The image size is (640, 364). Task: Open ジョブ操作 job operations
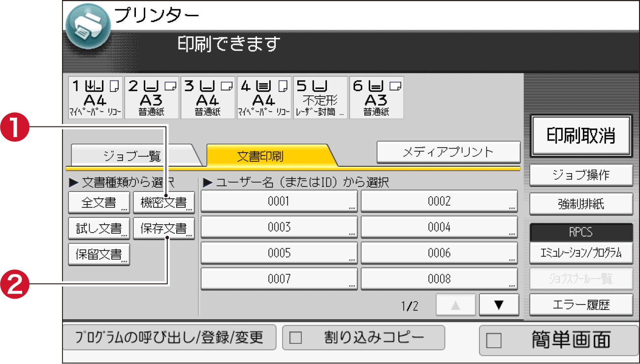tap(581, 175)
